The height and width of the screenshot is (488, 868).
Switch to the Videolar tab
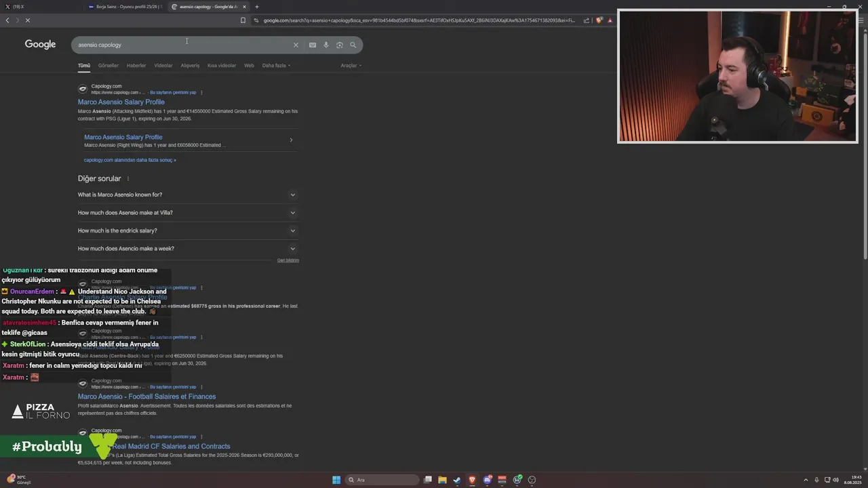coord(163,66)
